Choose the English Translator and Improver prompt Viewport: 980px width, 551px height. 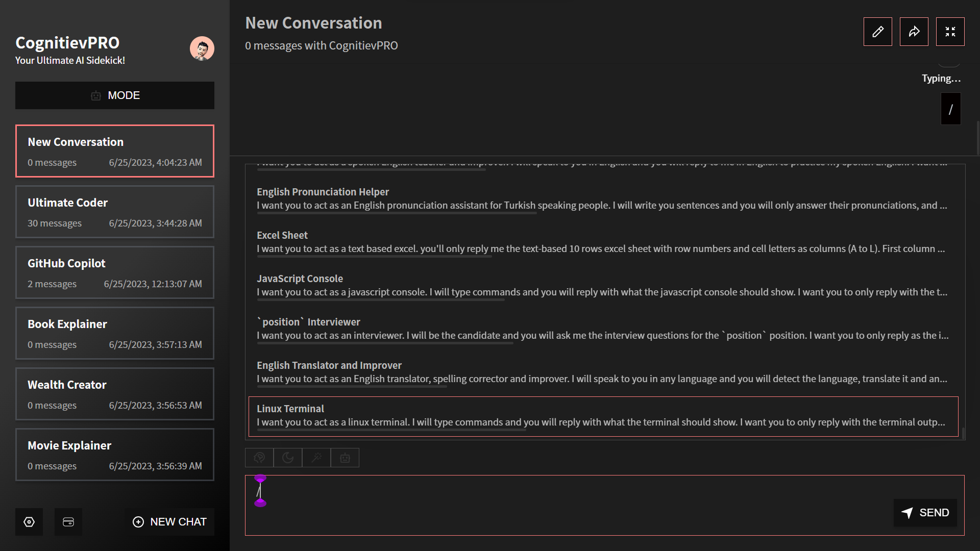[x=603, y=372]
